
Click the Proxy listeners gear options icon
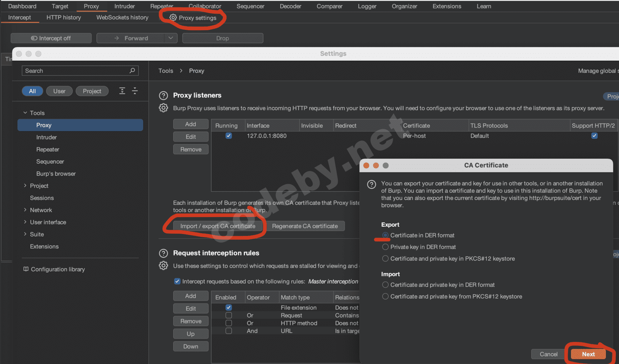164,108
